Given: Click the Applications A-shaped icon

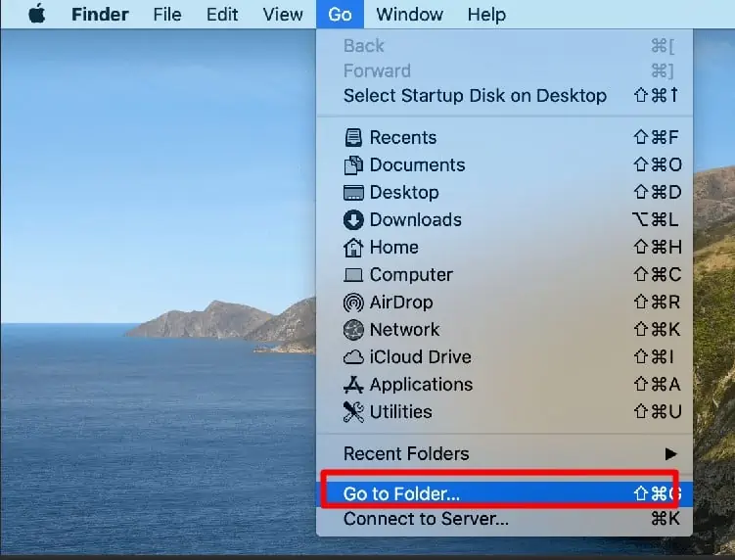Looking at the screenshot, I should (x=353, y=385).
